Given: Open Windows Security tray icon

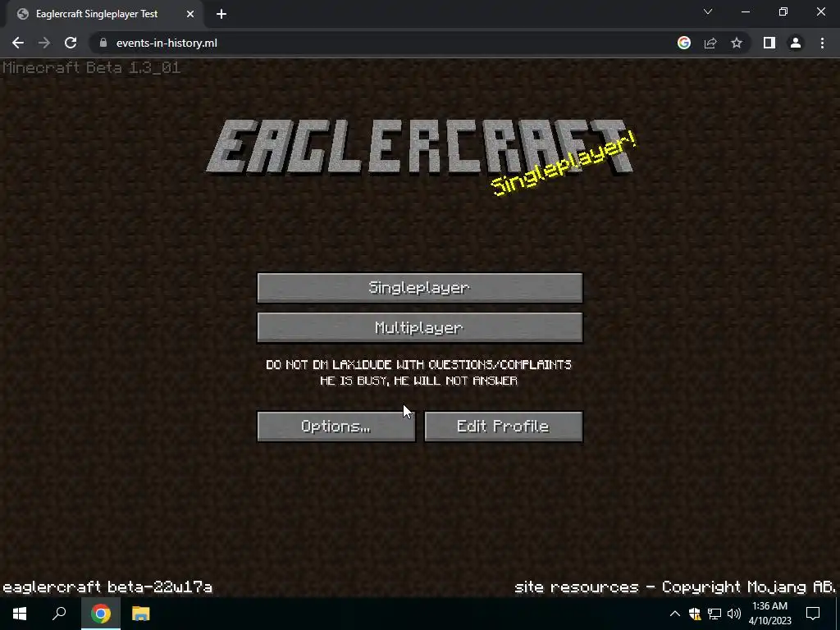Looking at the screenshot, I should pos(695,614).
